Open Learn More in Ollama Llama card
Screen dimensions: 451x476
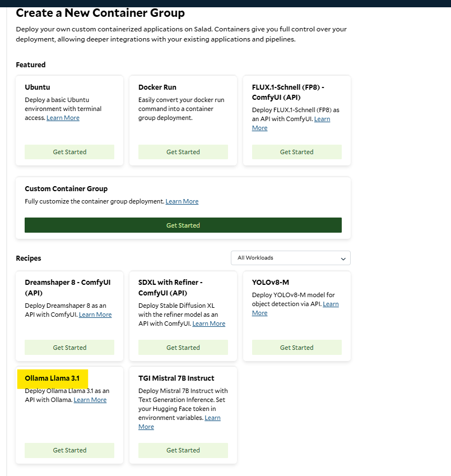[x=90, y=400]
